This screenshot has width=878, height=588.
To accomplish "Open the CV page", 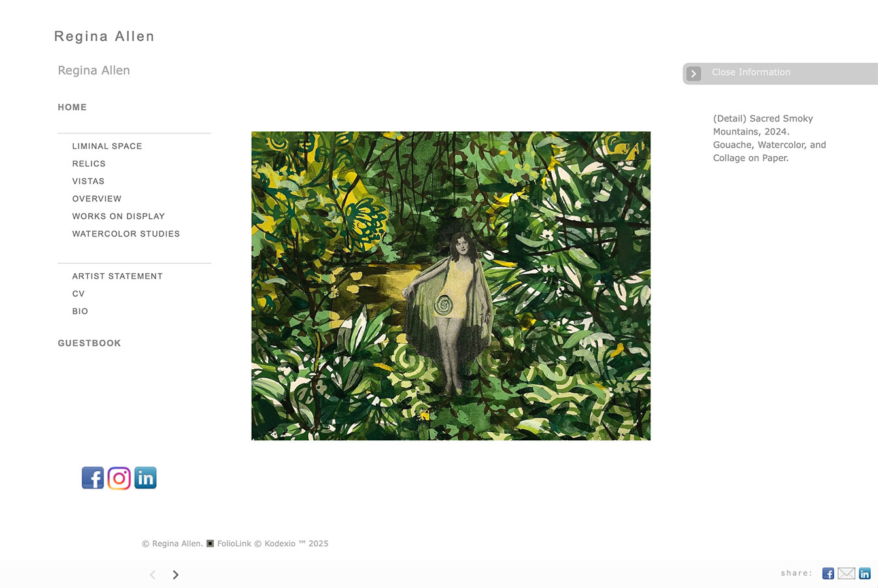I will 78,294.
